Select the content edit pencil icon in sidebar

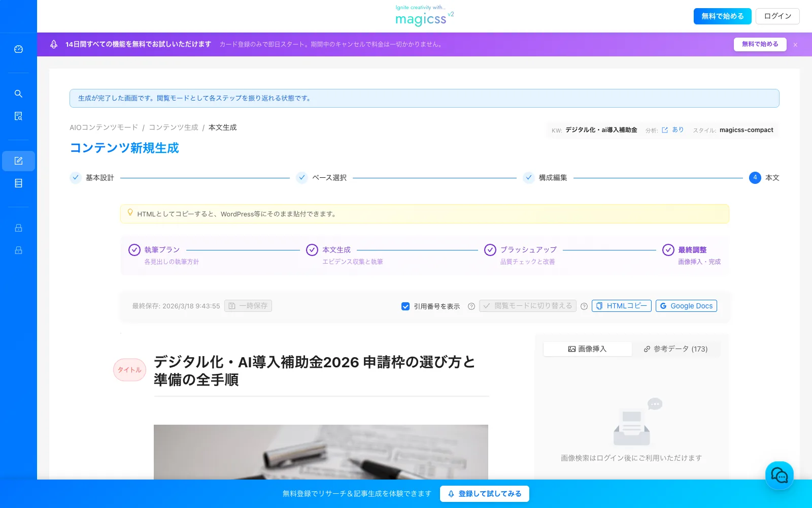(18, 161)
